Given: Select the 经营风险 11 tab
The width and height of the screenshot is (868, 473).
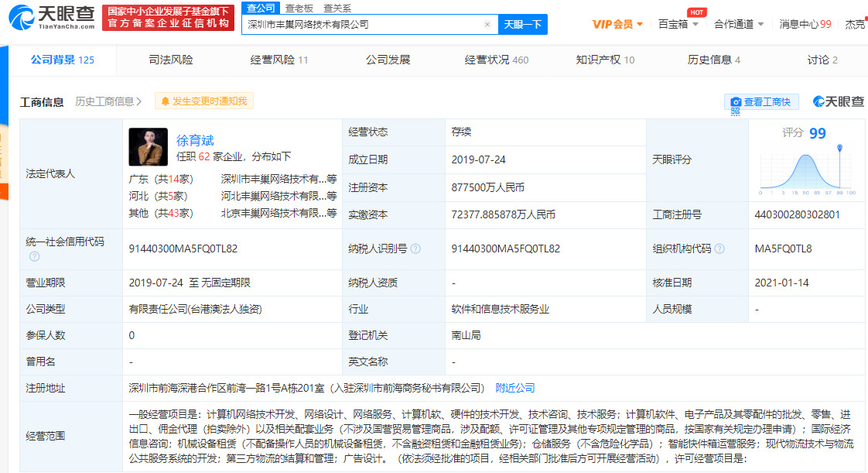Looking at the screenshot, I should [279, 60].
